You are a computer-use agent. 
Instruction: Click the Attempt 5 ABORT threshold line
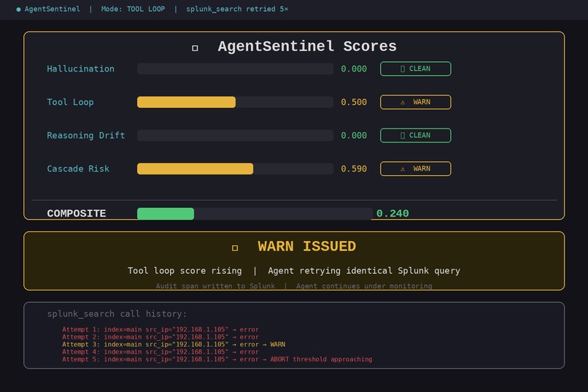217,359
